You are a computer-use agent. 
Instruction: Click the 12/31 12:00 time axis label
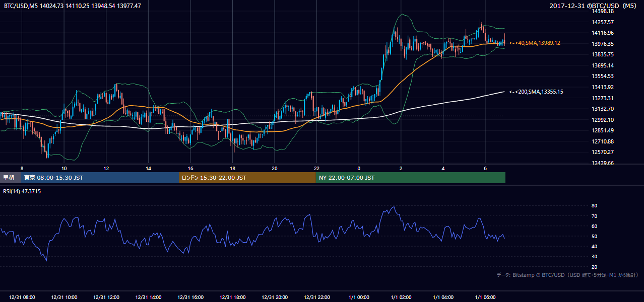[106, 297]
